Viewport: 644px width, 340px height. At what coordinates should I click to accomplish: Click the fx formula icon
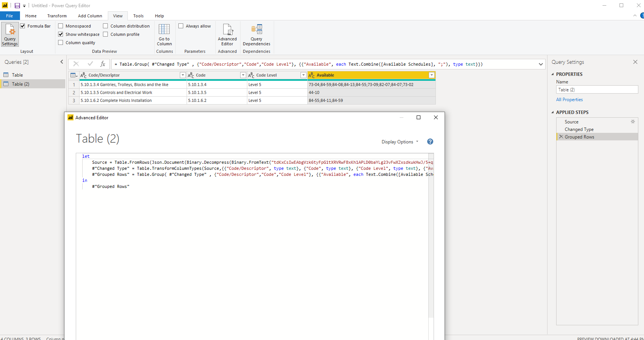coord(103,64)
